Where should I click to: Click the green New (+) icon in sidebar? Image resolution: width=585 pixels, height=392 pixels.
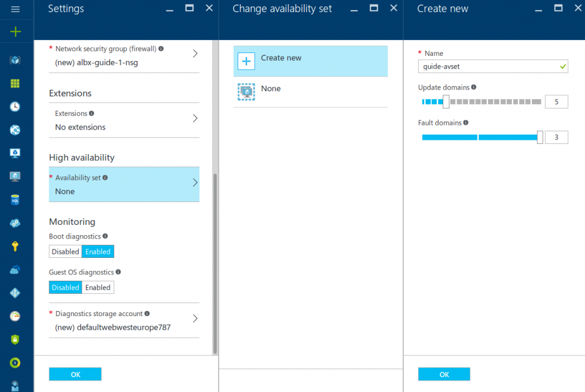point(16,31)
